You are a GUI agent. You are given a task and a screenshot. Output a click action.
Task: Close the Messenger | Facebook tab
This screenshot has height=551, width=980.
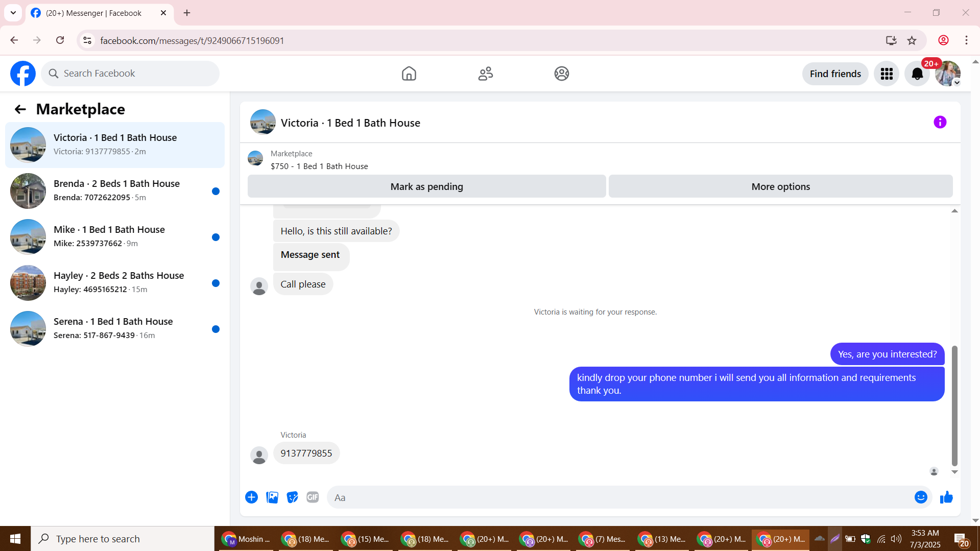(x=163, y=13)
